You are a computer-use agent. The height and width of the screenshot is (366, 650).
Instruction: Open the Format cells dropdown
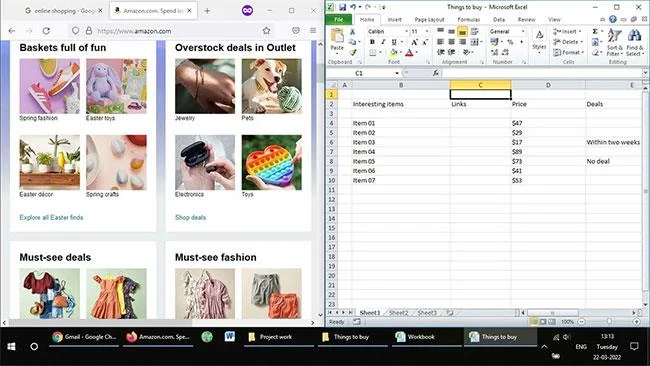(x=569, y=52)
